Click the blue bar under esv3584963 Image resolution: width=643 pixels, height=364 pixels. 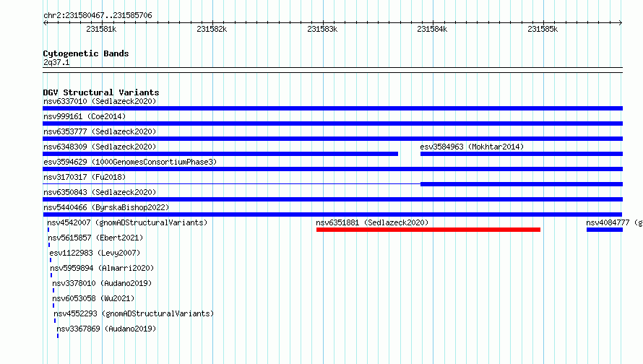(522, 154)
